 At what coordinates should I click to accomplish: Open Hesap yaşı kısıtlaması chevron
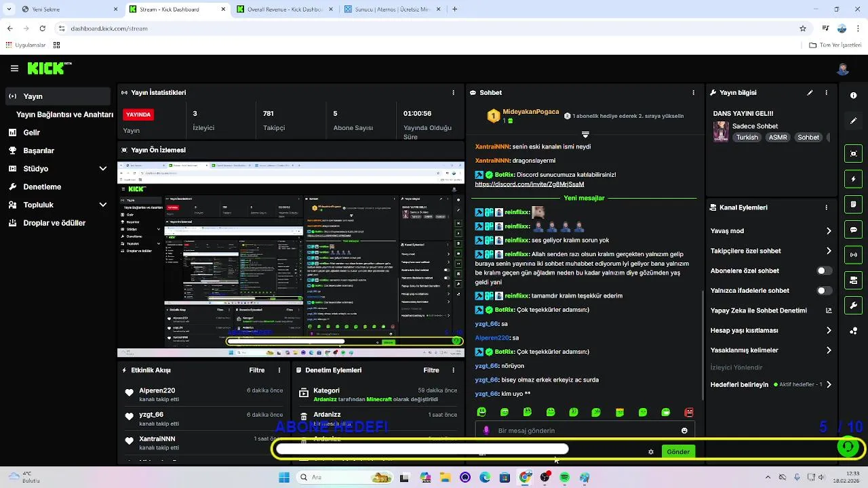click(x=829, y=331)
